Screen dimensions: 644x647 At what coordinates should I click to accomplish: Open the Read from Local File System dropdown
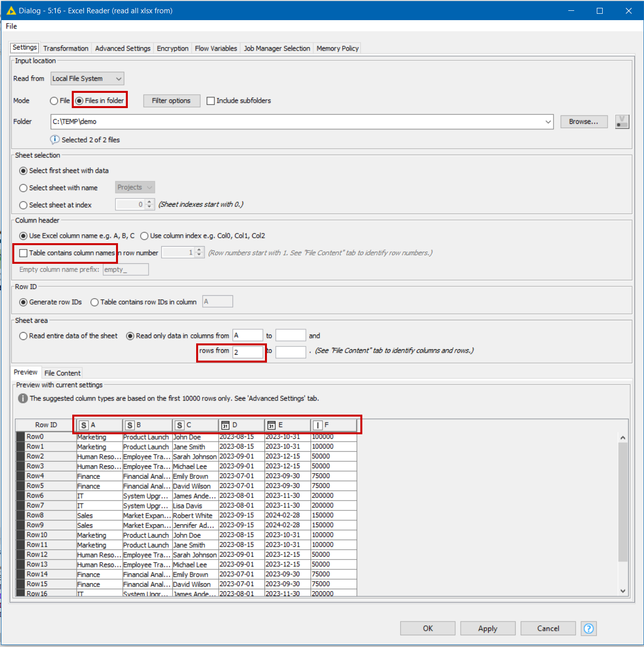click(x=88, y=79)
